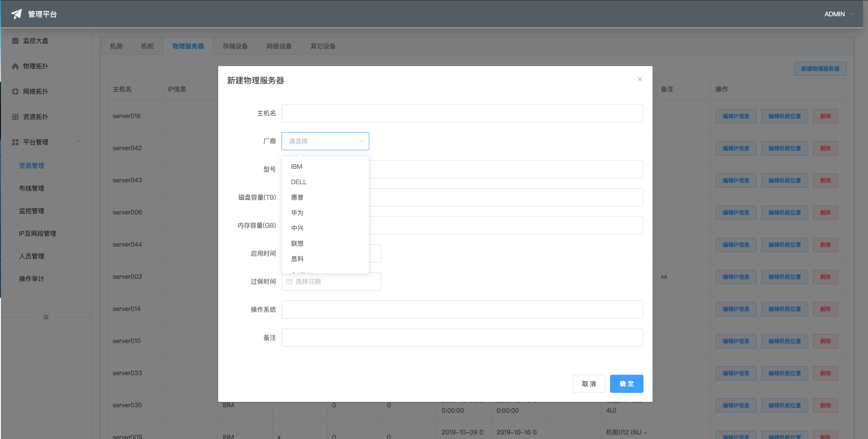The width and height of the screenshot is (868, 439).
Task: Switch to the 机房 tab
Action: [x=116, y=46]
